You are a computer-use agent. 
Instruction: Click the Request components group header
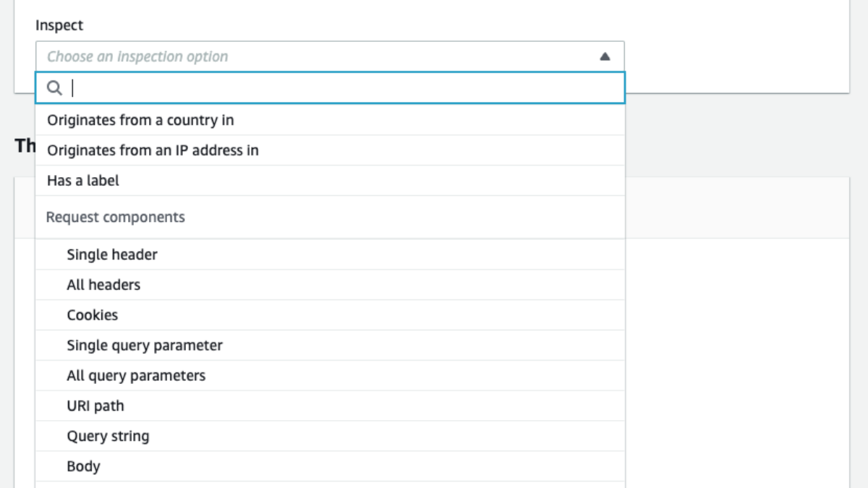point(114,217)
